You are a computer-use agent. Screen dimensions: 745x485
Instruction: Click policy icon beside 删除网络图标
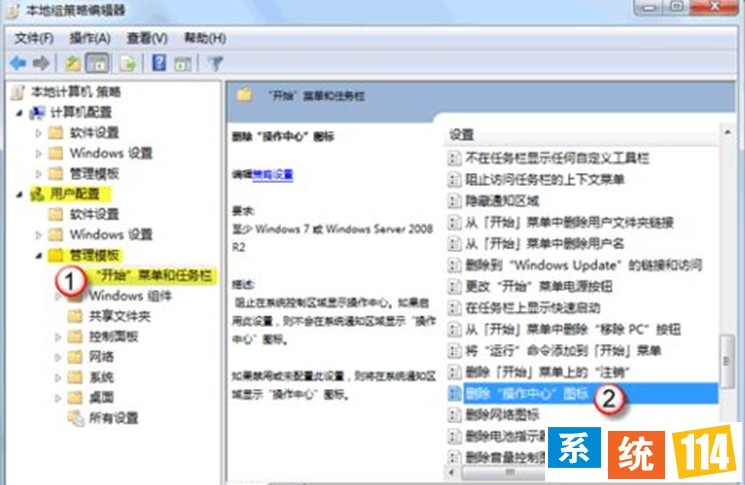pyautogui.click(x=455, y=415)
